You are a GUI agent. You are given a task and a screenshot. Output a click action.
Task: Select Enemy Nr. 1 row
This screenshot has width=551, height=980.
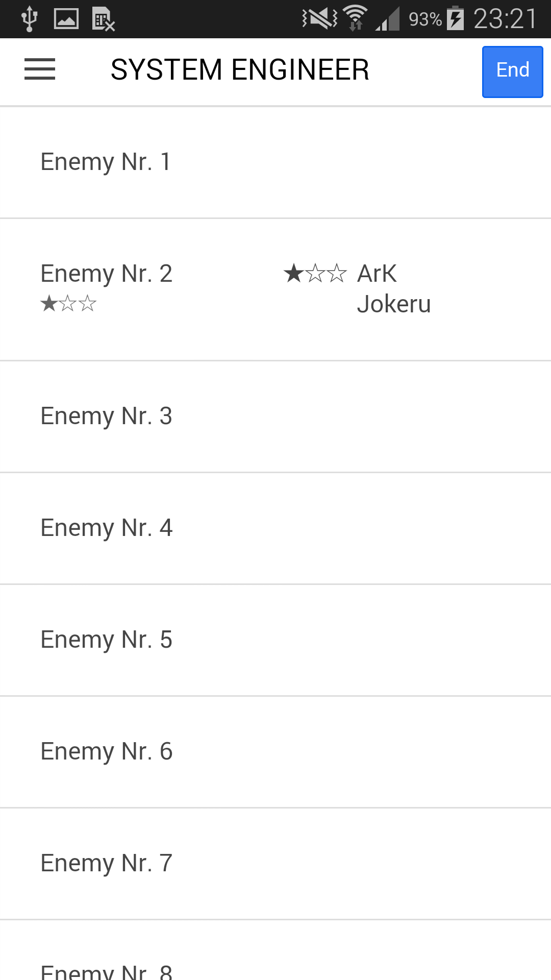click(275, 163)
